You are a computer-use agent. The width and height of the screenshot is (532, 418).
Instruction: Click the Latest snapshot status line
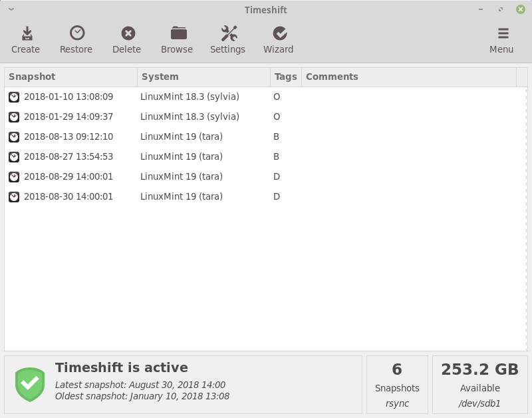[140, 385]
